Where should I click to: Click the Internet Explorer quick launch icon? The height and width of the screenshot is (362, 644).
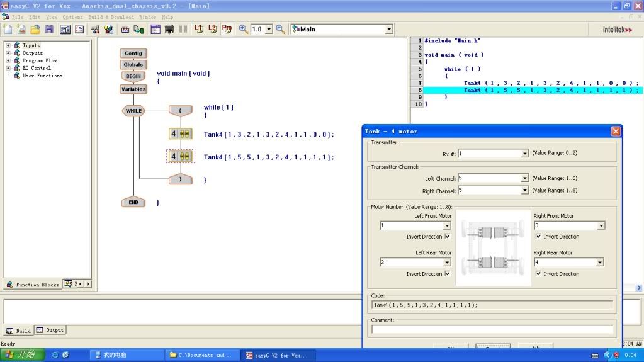pos(55,354)
